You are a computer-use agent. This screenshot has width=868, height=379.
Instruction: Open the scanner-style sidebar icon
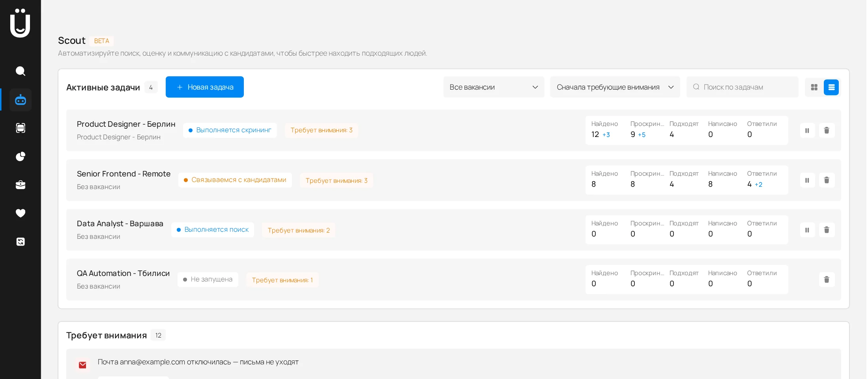21,128
